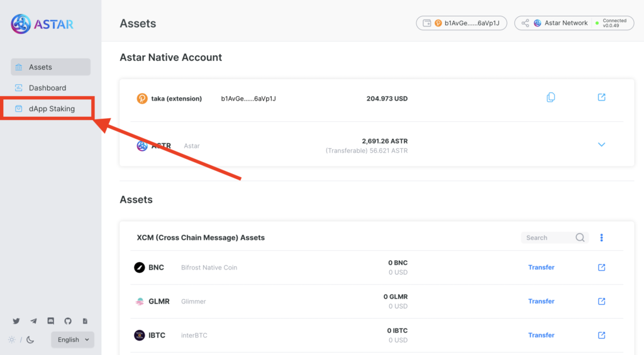Click the Telegram icon in the sidebar footer
This screenshot has width=644, height=355.
[x=33, y=321]
